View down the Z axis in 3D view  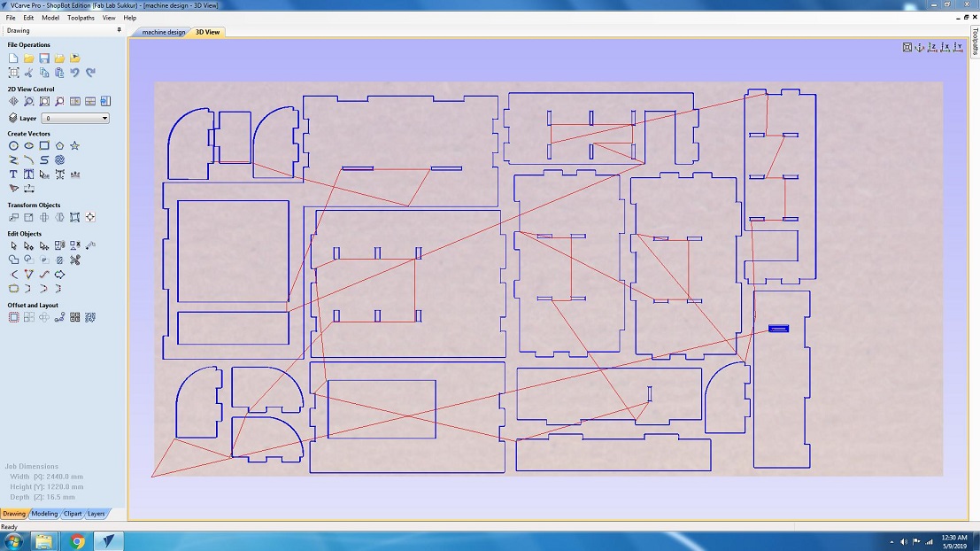932,48
